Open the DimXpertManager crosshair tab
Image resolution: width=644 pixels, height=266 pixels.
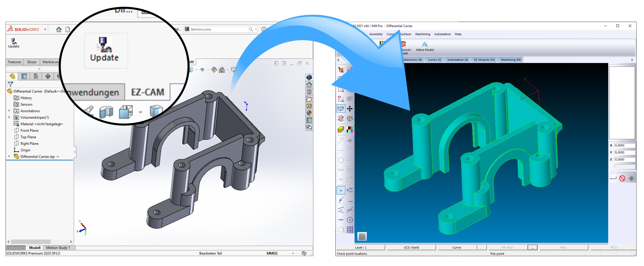(x=48, y=76)
